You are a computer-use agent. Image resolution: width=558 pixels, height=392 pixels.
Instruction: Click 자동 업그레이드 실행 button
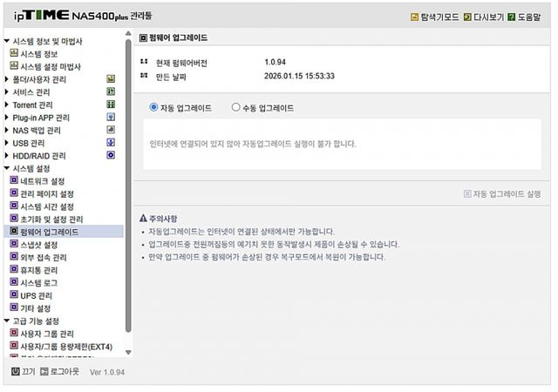(501, 193)
